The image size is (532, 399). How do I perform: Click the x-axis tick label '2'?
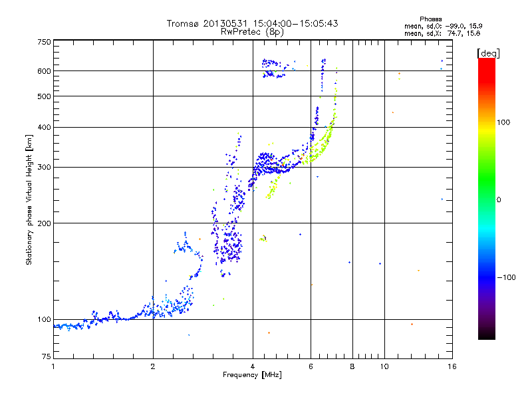tap(153, 366)
